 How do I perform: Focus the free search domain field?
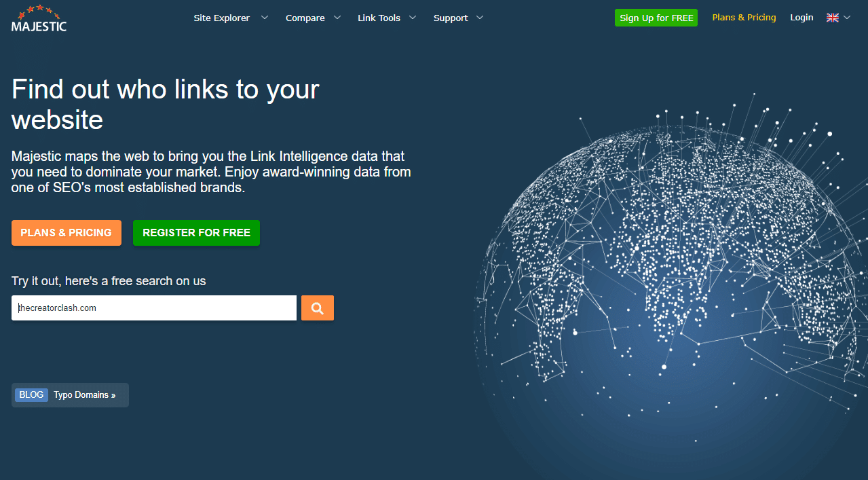click(x=154, y=308)
